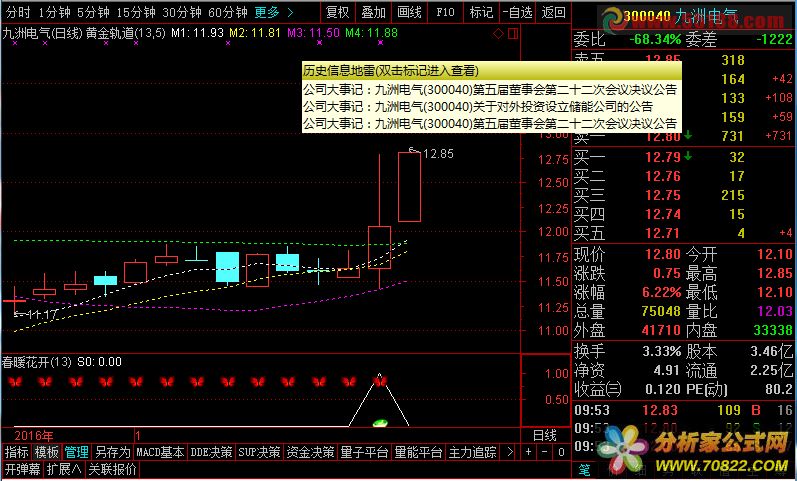
Task: Click the 总量 75048 value
Action: [661, 311]
